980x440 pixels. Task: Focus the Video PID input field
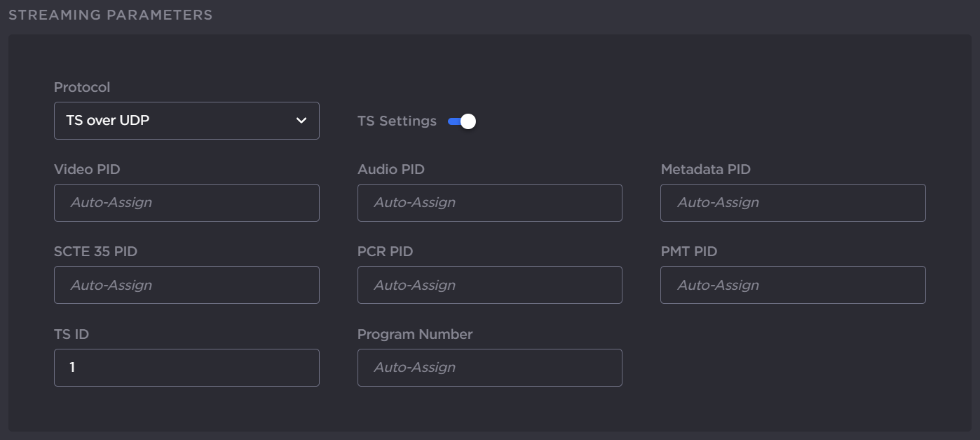186,203
